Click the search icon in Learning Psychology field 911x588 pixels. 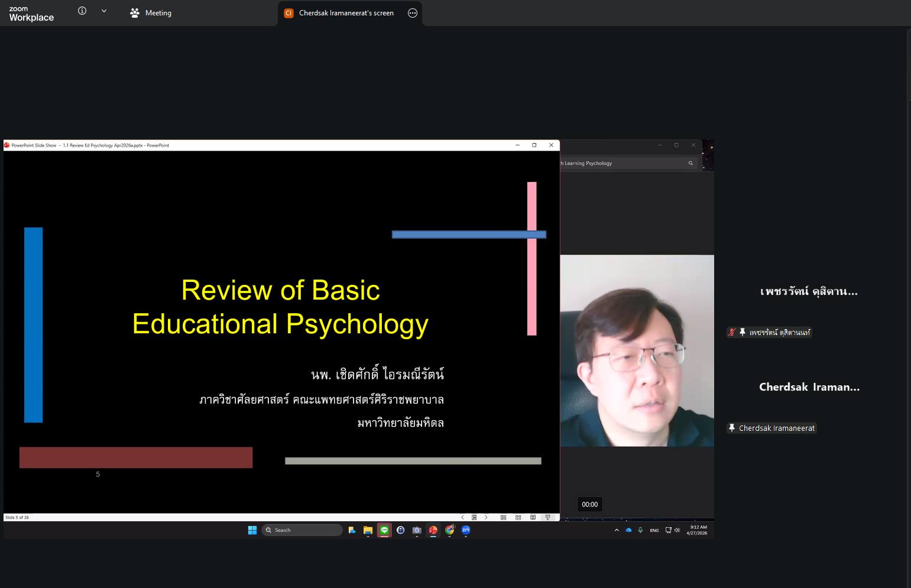pyautogui.click(x=690, y=163)
